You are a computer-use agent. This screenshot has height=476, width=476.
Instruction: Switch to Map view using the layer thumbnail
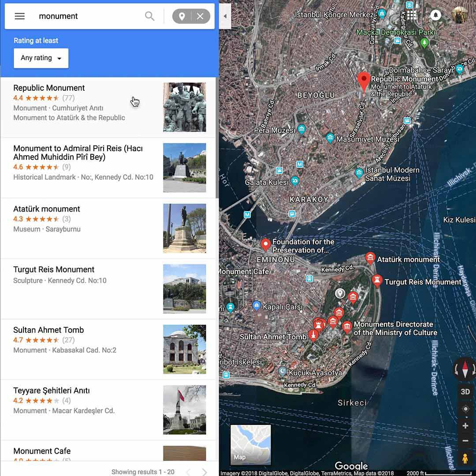tap(251, 445)
